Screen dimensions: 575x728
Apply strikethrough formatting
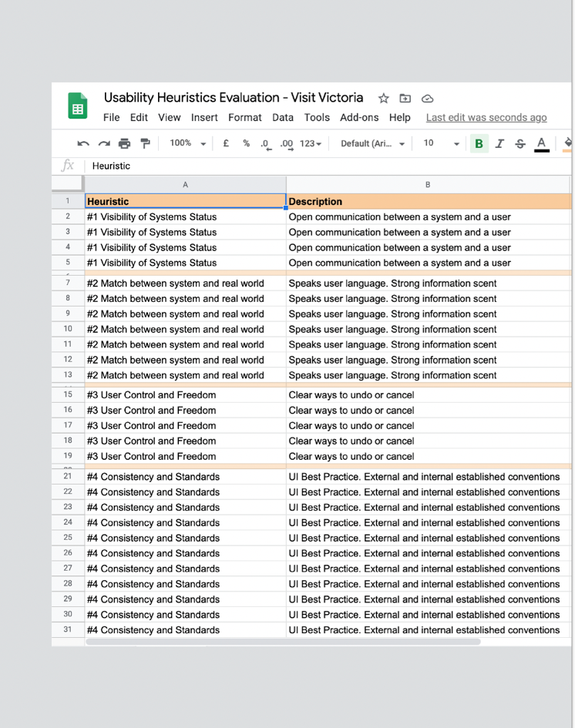520,144
